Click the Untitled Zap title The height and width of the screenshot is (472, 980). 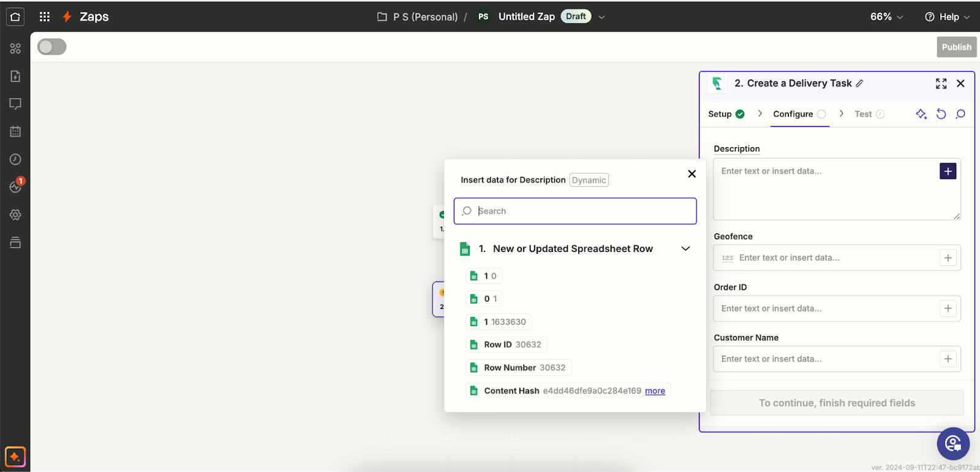pyautogui.click(x=526, y=17)
